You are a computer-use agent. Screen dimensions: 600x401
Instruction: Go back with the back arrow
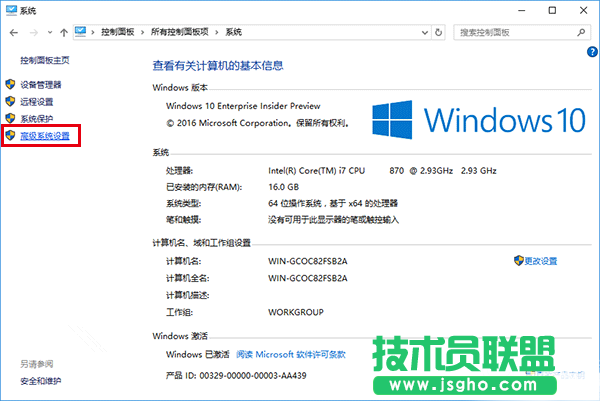[14, 33]
